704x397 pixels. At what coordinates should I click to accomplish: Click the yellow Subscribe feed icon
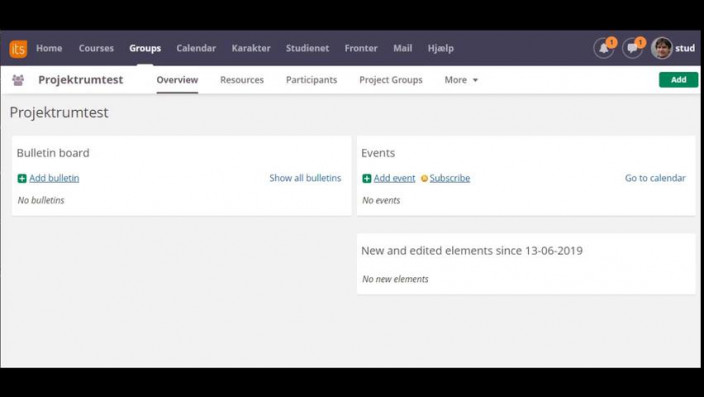(424, 178)
